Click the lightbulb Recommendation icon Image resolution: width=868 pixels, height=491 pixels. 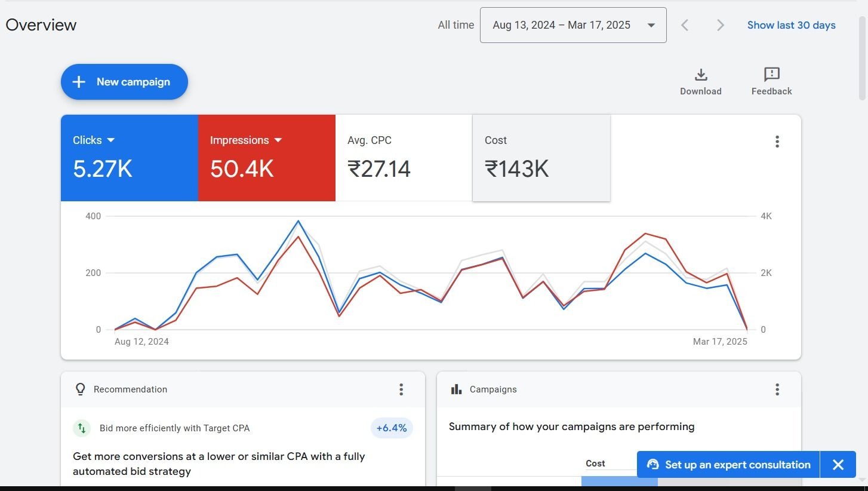pos(80,389)
